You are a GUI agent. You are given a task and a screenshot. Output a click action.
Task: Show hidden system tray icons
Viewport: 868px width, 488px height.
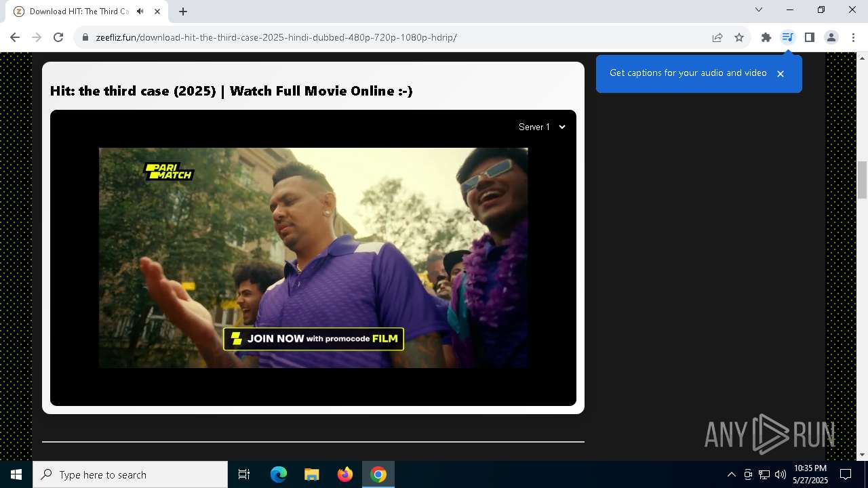click(x=731, y=474)
